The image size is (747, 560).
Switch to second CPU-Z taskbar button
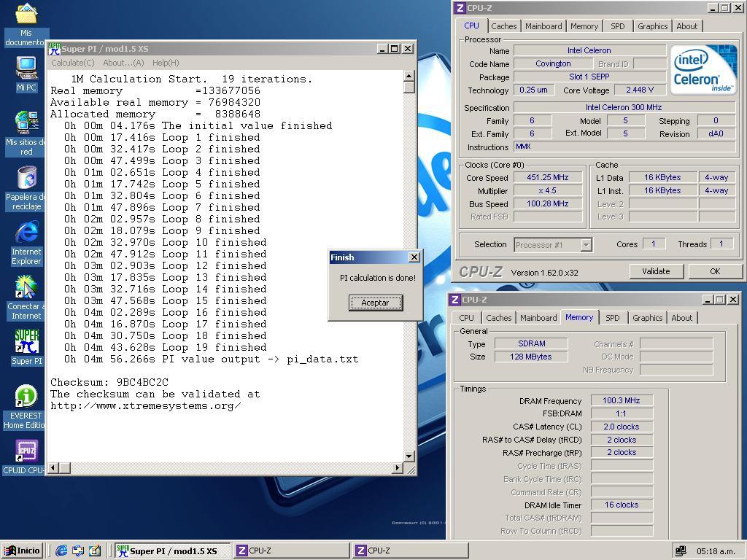411,551
